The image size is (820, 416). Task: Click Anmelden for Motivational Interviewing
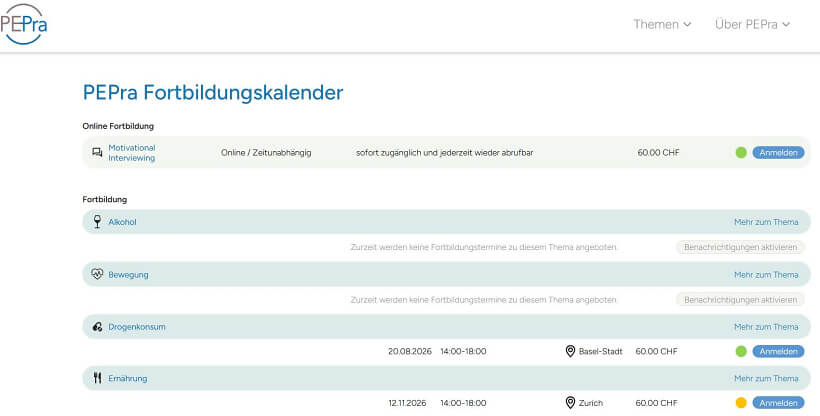coord(778,153)
